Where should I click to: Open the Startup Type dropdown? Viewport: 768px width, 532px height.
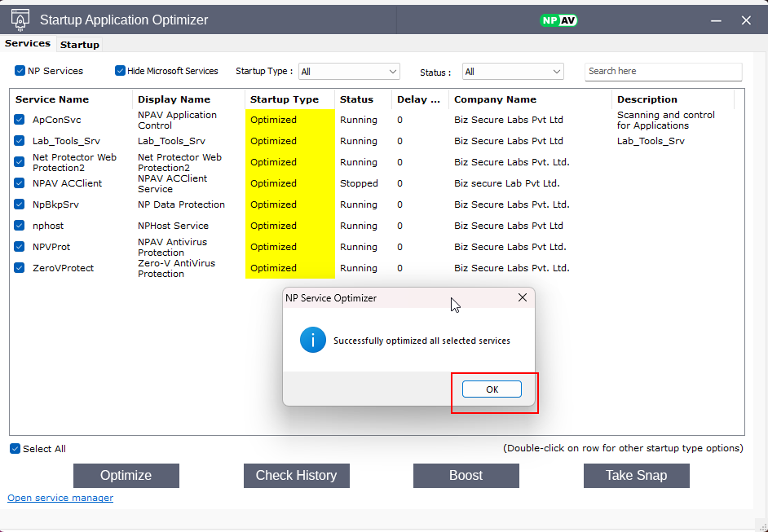(349, 72)
